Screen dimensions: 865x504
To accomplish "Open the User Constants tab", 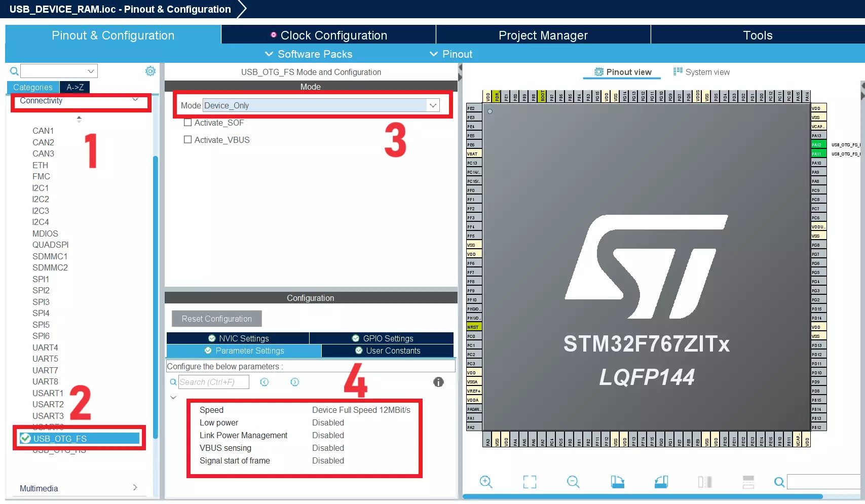I will 388,351.
